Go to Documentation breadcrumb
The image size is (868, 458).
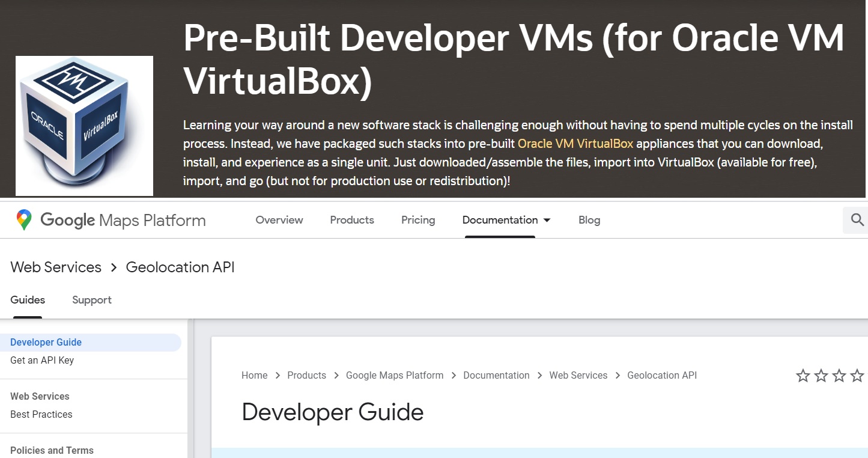(x=497, y=376)
